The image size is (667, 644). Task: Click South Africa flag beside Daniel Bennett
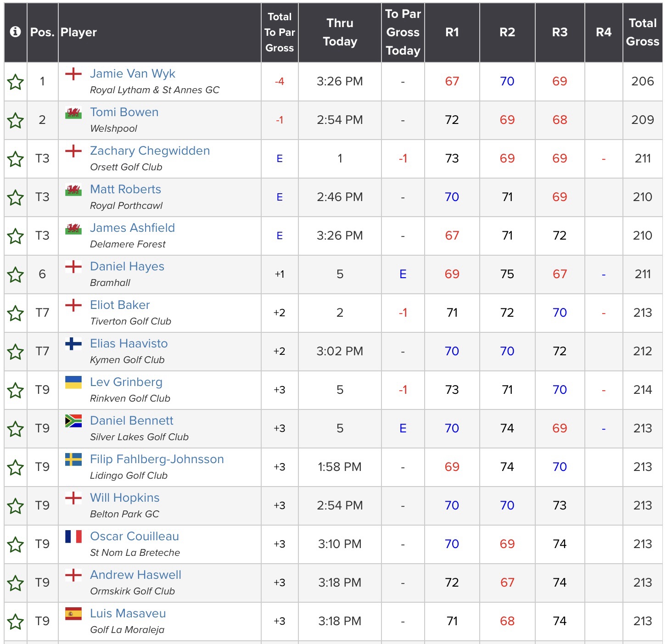[x=73, y=420]
